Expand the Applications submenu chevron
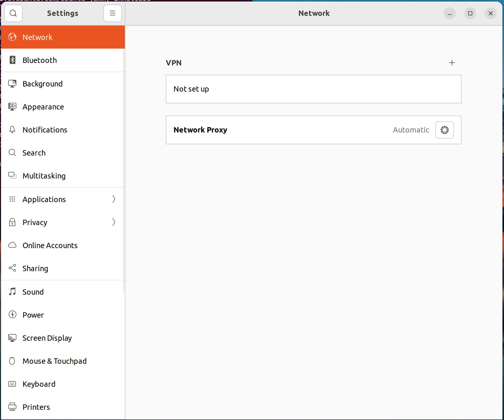 click(x=114, y=199)
